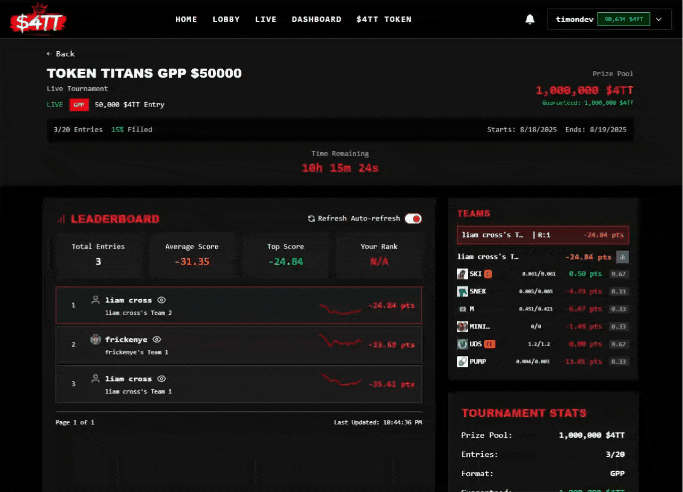Click the $4TT logo
The height and width of the screenshot is (492, 683).
38,20
